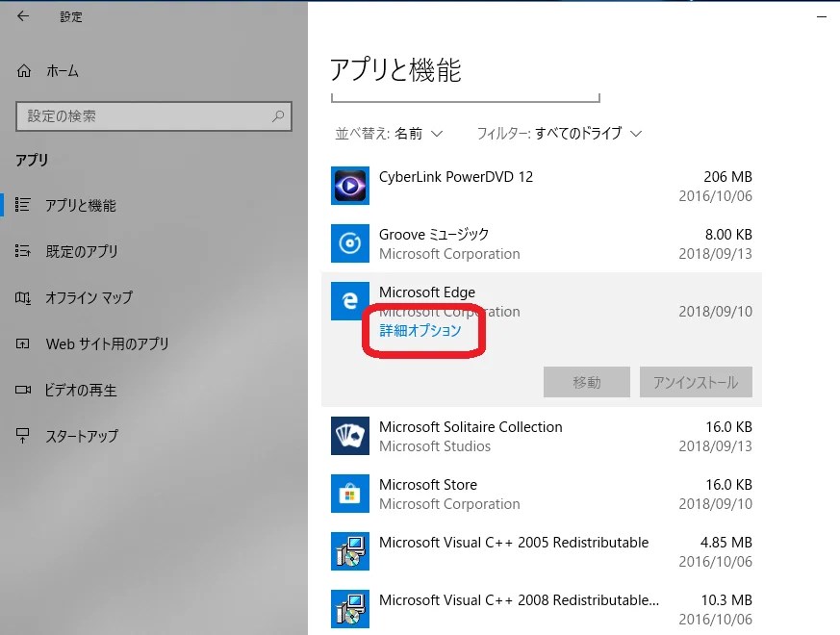Click the Visual C++ 2005 installer icon
The width and height of the screenshot is (840, 635).
350,551
